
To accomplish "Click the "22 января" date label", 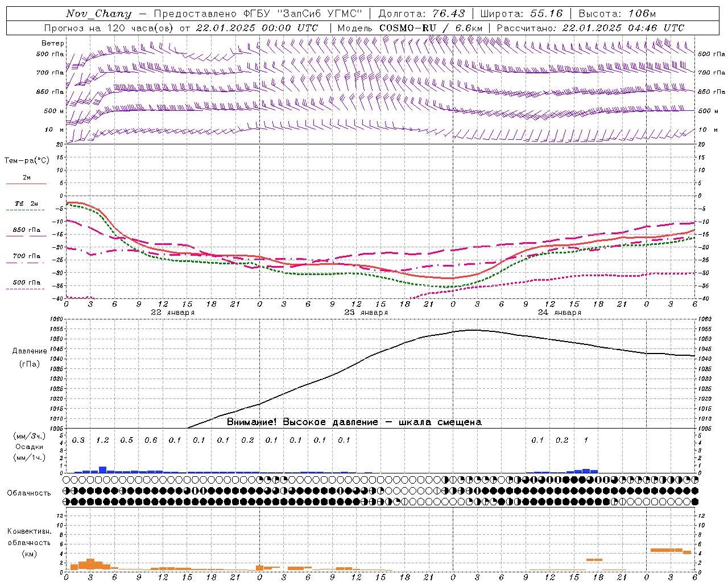I will click(x=173, y=313).
